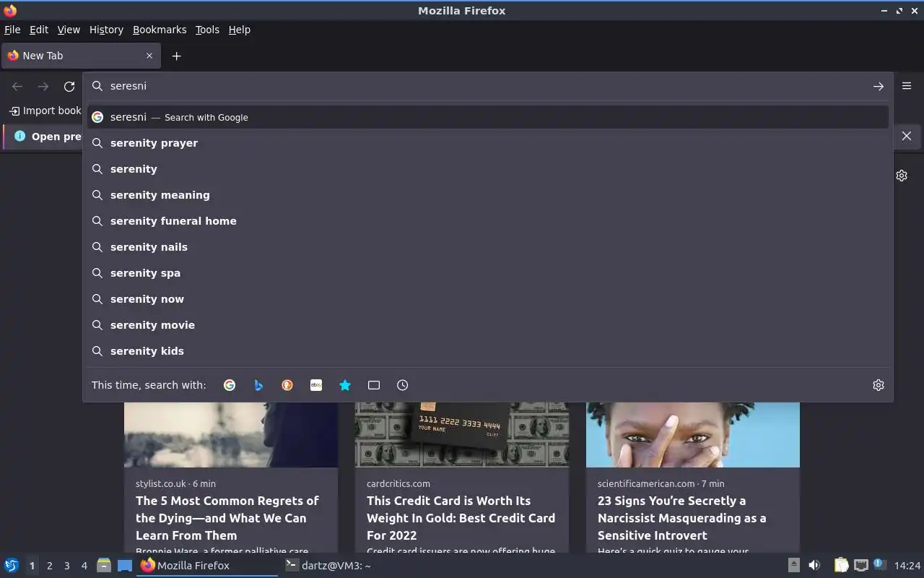Search this time with DuckDuckGo
Image resolution: width=924 pixels, height=578 pixels.
point(287,385)
